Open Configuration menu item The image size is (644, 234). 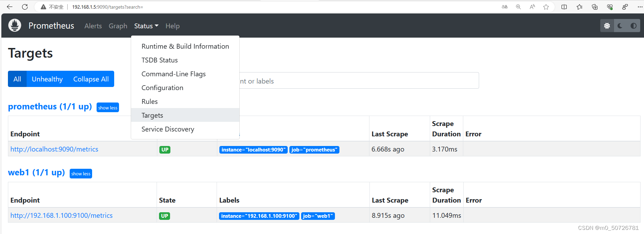(x=185, y=88)
